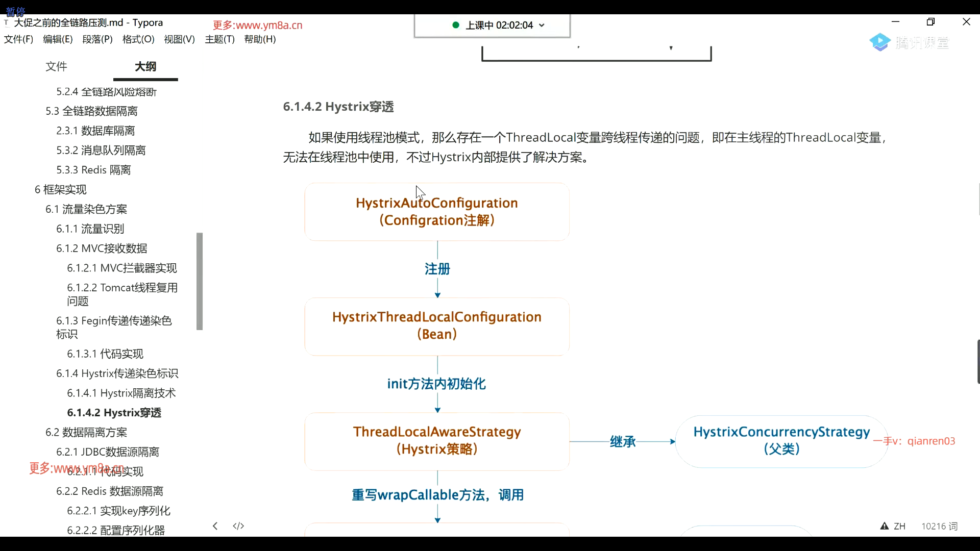Select the 大纲 outline tab
Image resolution: width=980 pixels, height=551 pixels.
click(x=145, y=66)
